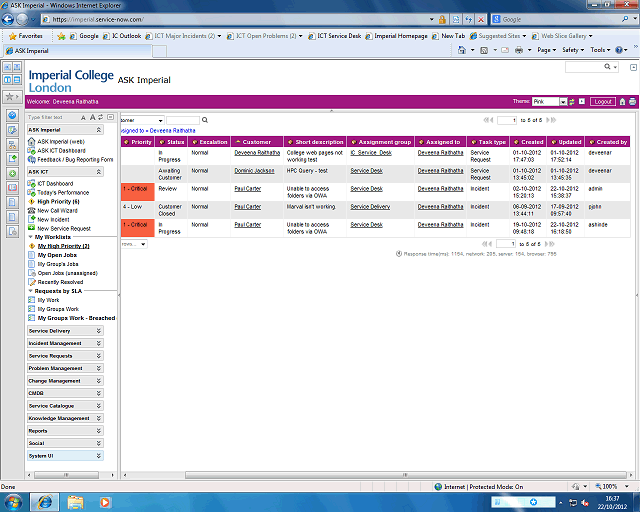Click the home icon beside Logout
The image size is (640, 512).
click(622, 102)
